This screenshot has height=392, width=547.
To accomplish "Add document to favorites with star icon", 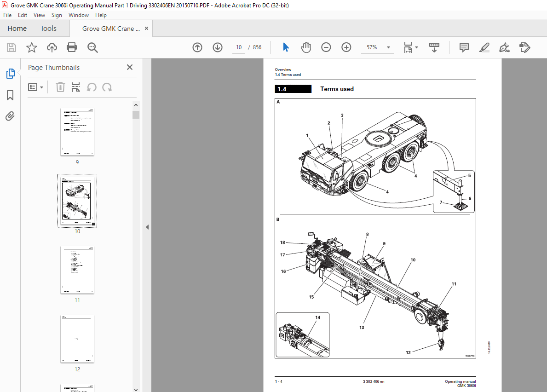I will [32, 47].
